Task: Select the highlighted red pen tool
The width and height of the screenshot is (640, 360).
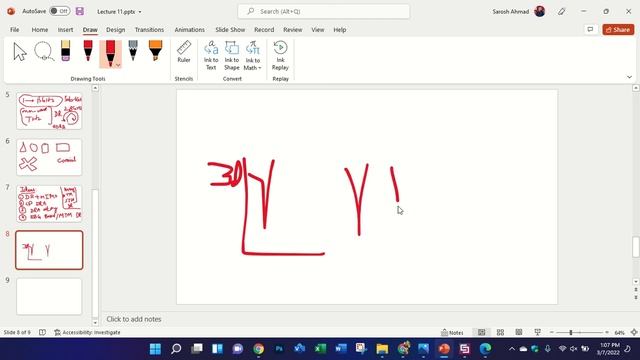Action: point(110,53)
